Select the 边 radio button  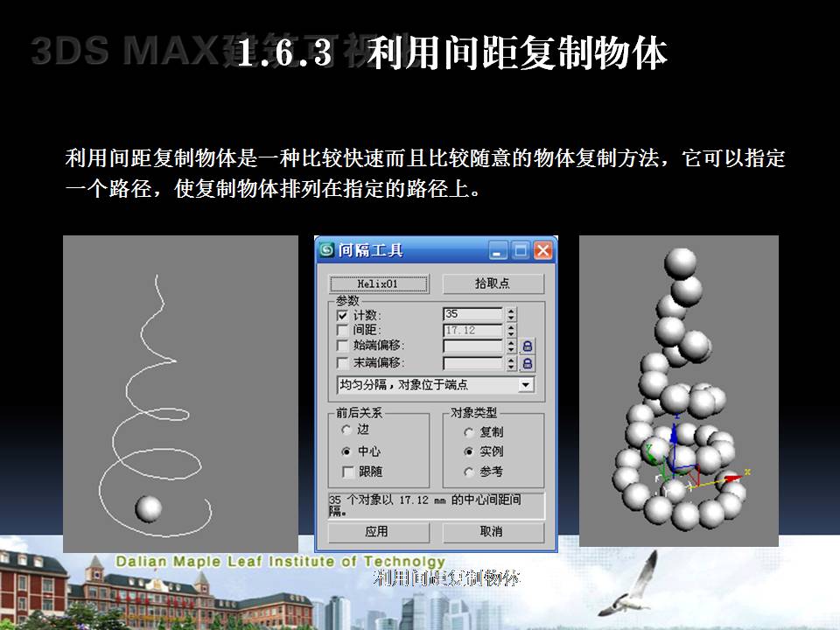click(347, 430)
